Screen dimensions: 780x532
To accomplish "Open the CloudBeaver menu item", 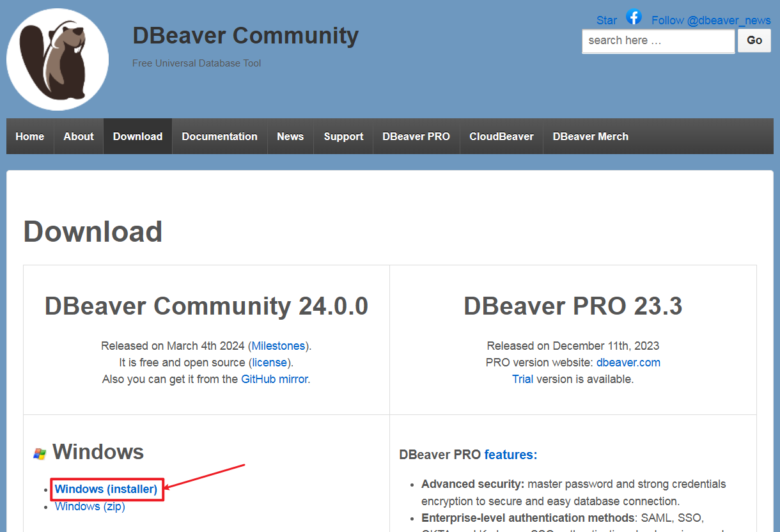I will [501, 136].
